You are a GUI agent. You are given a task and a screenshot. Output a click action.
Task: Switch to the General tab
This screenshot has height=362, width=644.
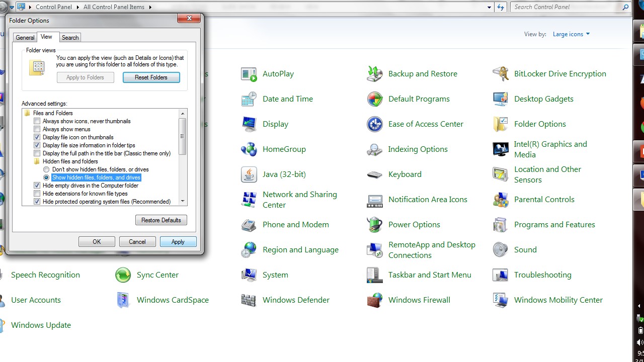pyautogui.click(x=25, y=38)
